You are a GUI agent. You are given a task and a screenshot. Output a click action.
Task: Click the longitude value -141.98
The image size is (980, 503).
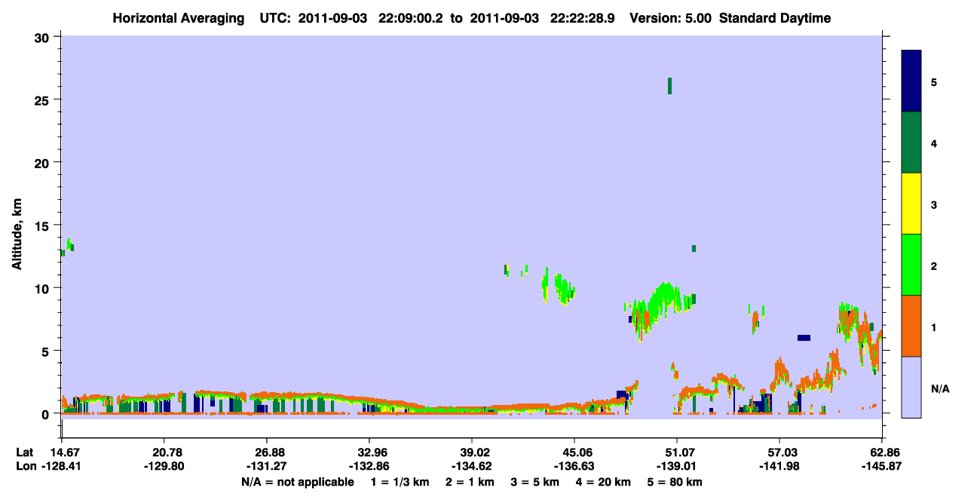(x=779, y=467)
